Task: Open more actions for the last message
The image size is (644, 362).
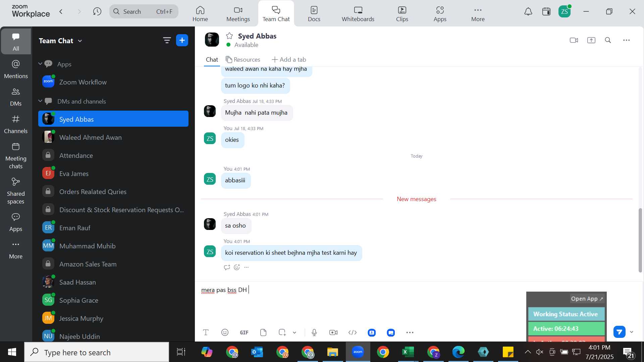Action: [247, 267]
